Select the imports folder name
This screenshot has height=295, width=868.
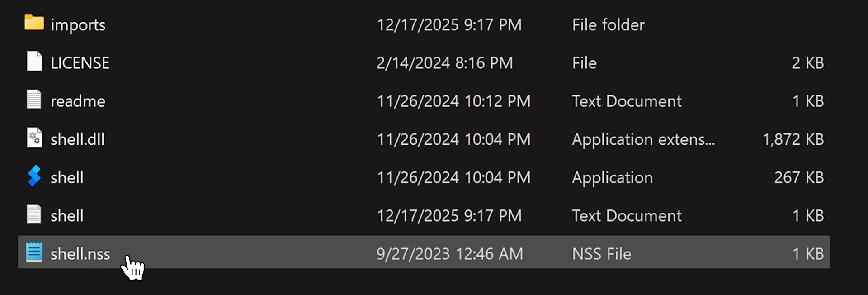[x=78, y=25]
